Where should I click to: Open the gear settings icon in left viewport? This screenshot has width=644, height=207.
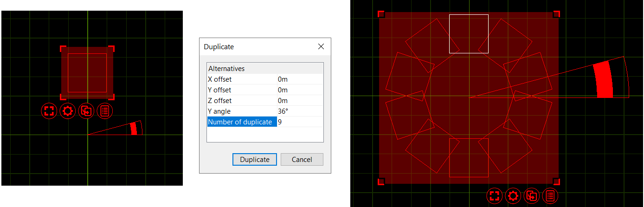click(68, 111)
